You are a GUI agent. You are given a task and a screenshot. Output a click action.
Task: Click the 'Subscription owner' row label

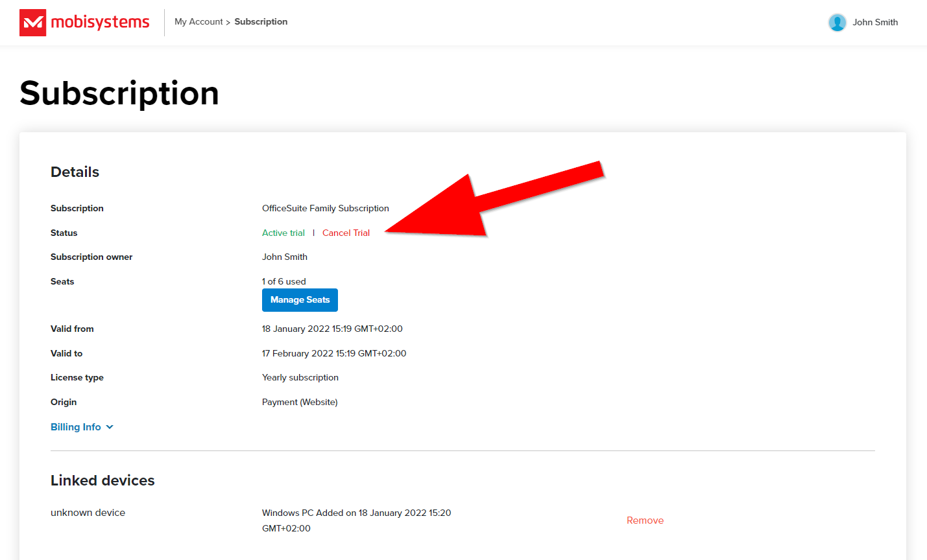click(91, 257)
